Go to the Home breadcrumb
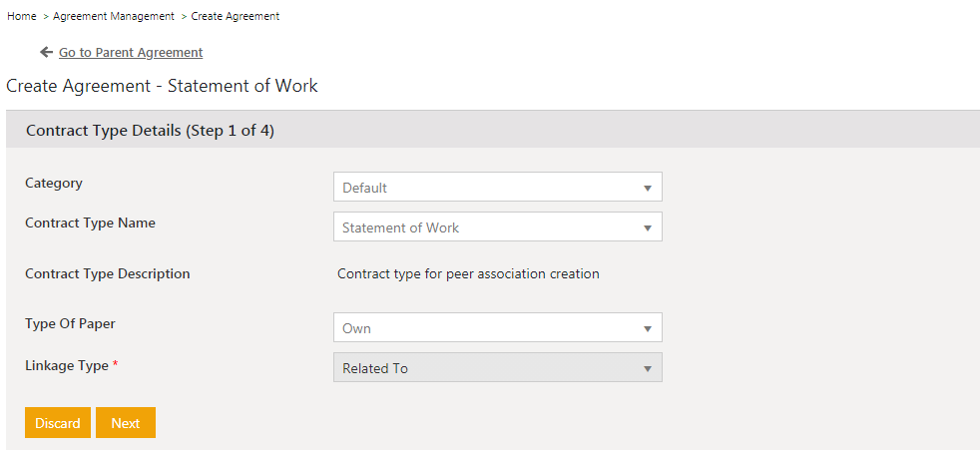Viewport: 980px width, 450px height. click(x=21, y=16)
